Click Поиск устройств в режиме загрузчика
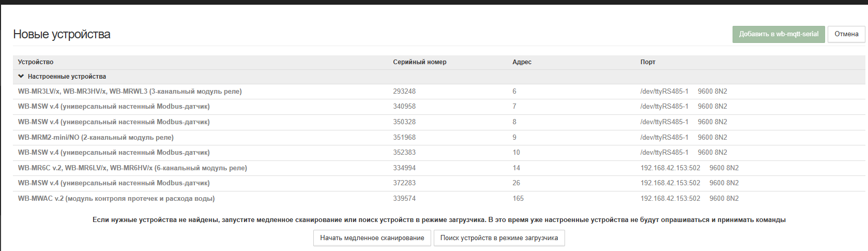 pos(499,238)
